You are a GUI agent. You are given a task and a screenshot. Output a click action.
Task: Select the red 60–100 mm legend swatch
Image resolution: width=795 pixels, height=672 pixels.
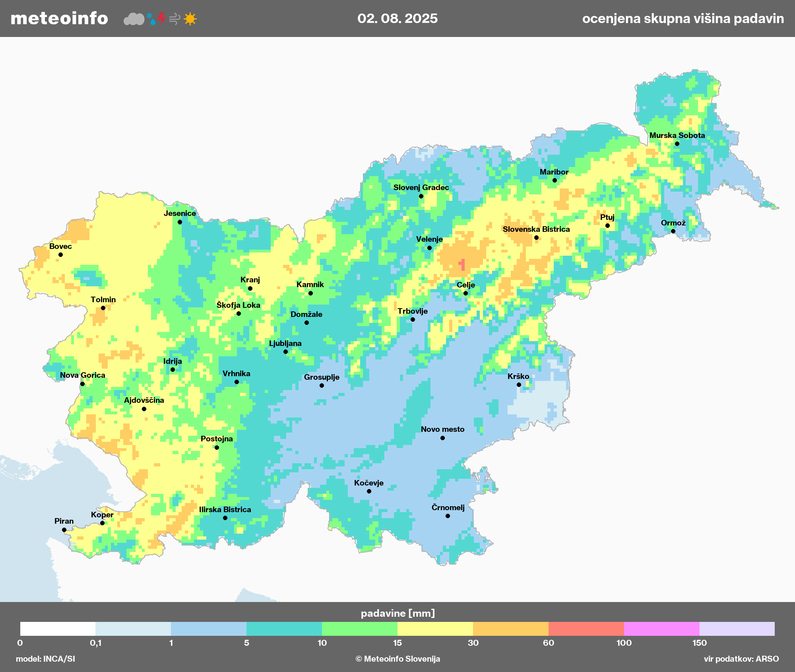pyautogui.click(x=586, y=629)
